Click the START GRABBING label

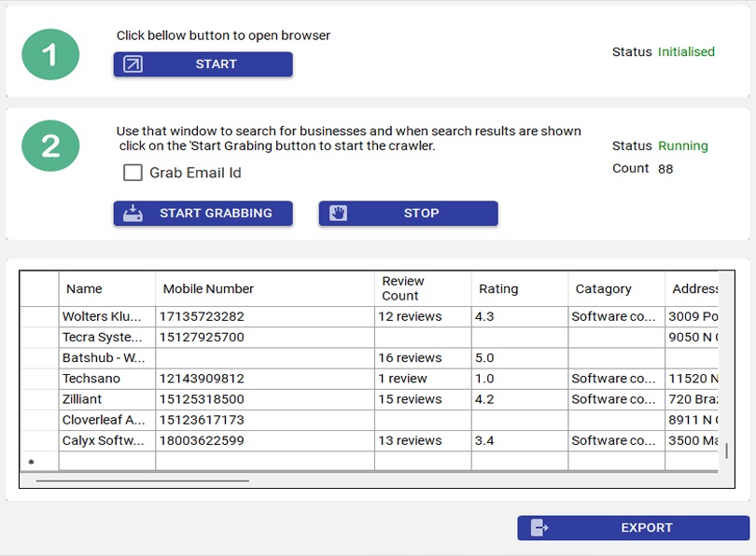[x=216, y=213]
